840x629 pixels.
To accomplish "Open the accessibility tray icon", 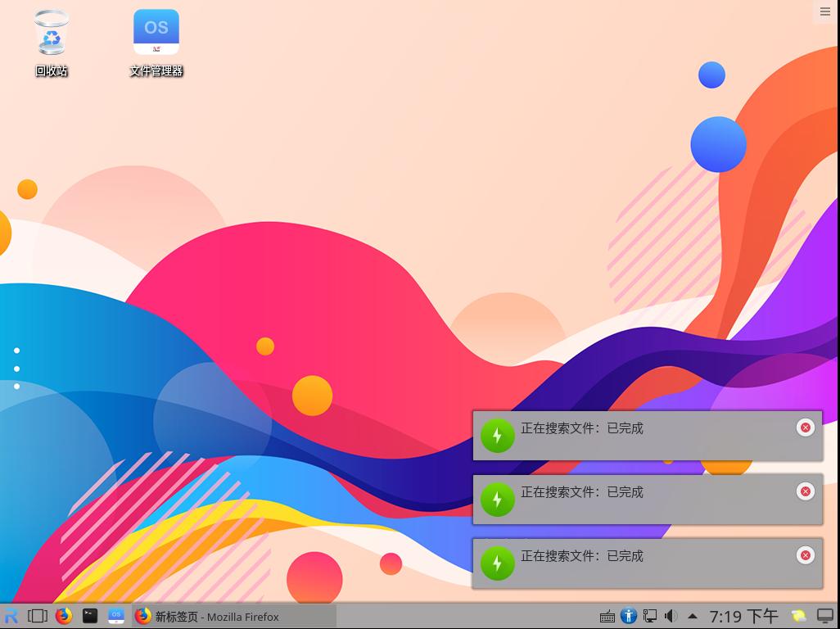I will 629,616.
